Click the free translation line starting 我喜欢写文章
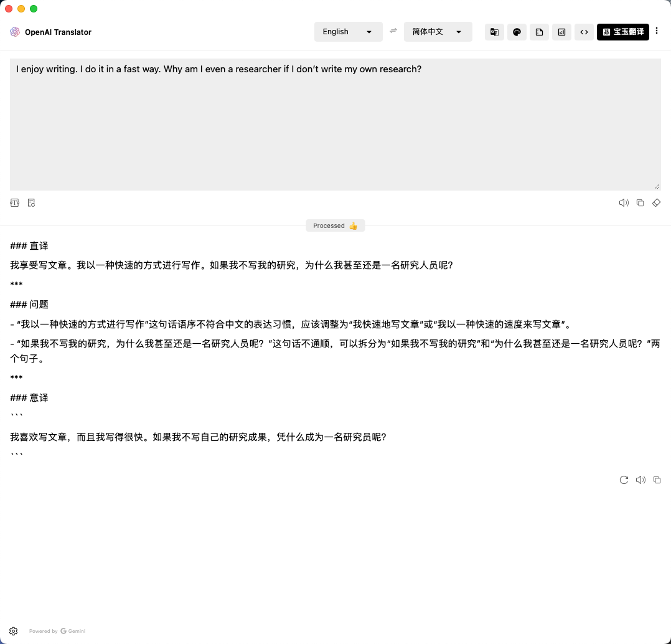This screenshot has width=671, height=644. (198, 437)
